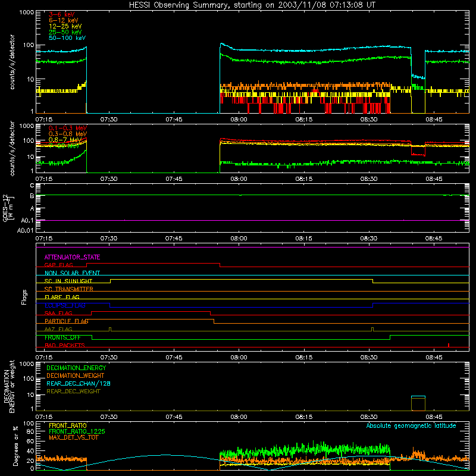Screen dimensions: 476x476
Task: Click the SC_IN_SUNLIGHT flag label
Action: pos(68,281)
